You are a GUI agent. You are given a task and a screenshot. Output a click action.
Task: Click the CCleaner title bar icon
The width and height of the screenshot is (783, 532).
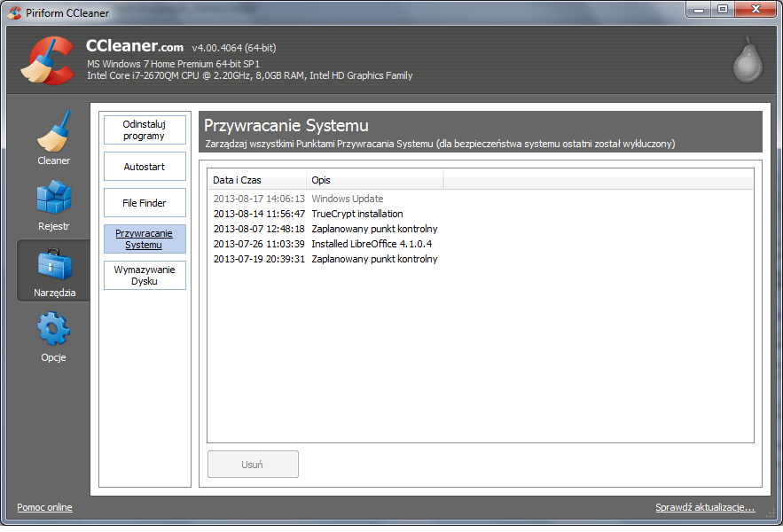(x=14, y=12)
